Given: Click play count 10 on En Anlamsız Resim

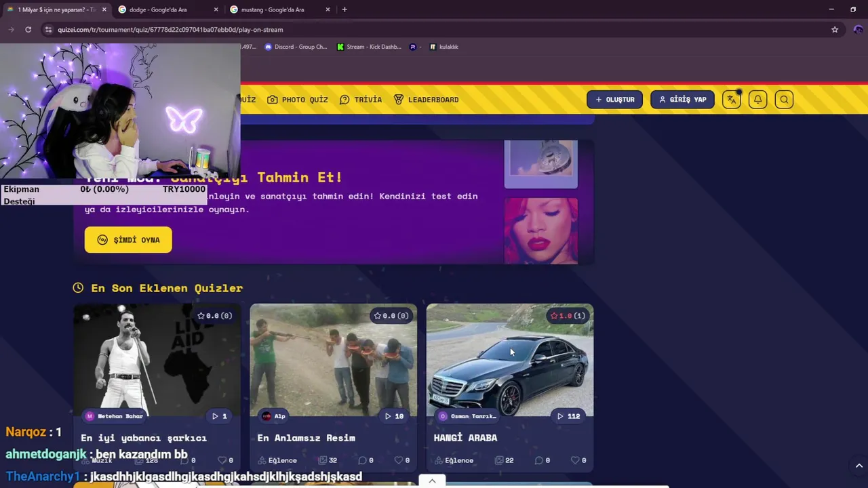Looking at the screenshot, I should pyautogui.click(x=393, y=416).
